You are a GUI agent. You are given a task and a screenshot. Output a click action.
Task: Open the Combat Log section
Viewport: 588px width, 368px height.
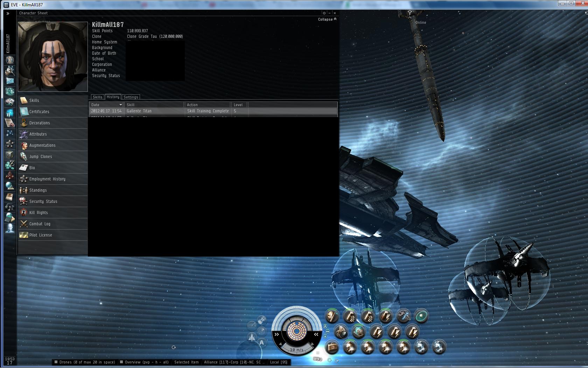click(53, 224)
